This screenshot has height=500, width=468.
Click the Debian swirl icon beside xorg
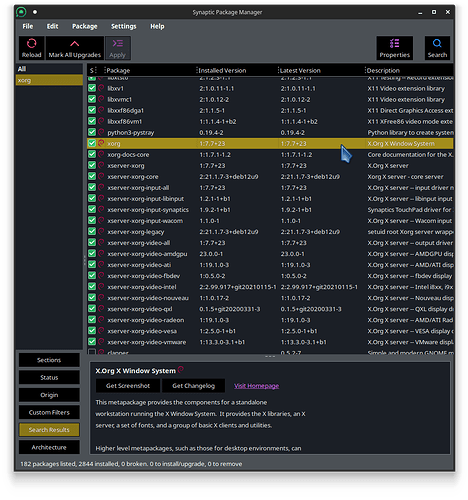(101, 143)
